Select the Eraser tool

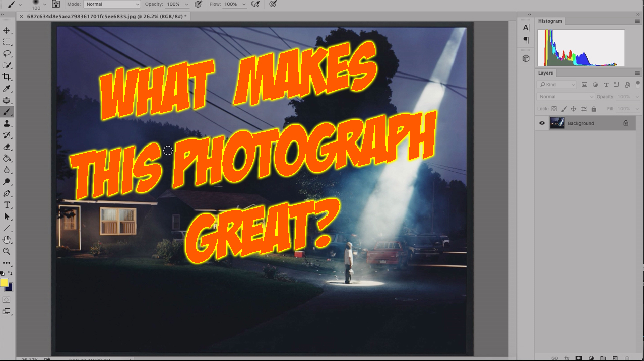[x=7, y=147]
